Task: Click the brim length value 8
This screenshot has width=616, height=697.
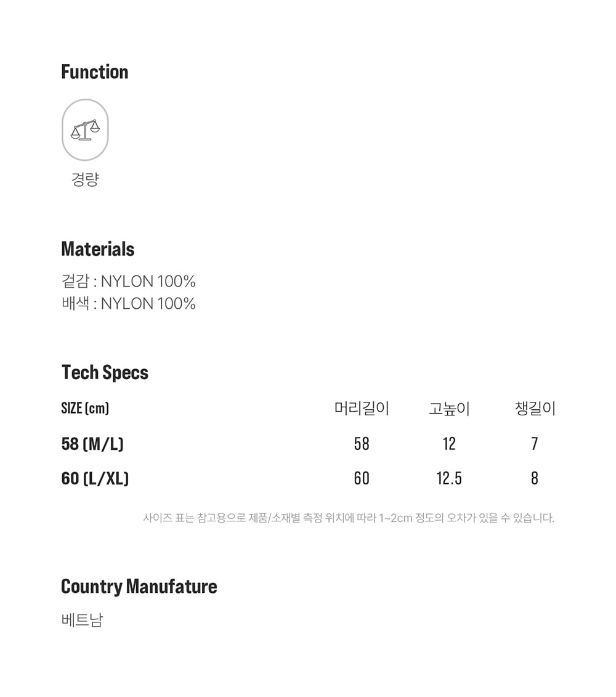Action: pyautogui.click(x=534, y=478)
